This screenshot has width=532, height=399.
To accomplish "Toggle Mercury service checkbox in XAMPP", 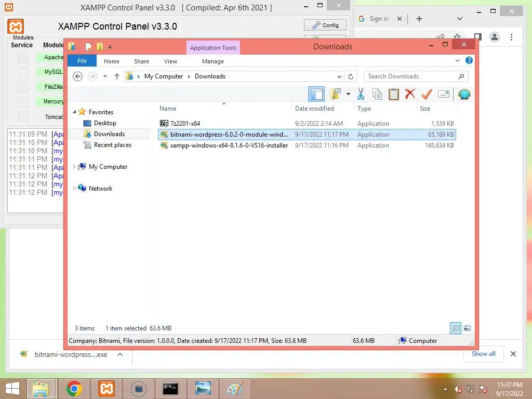I will click(23, 101).
